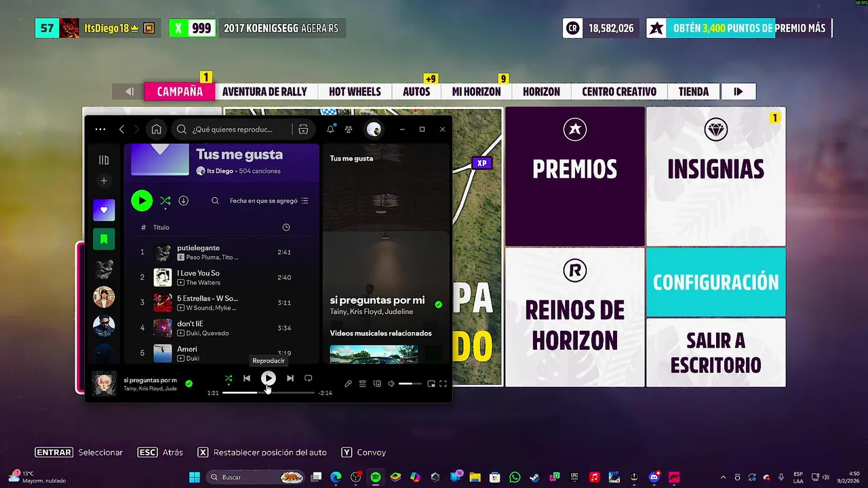Skip to next track
The width and height of the screenshot is (868, 488).
click(290, 378)
